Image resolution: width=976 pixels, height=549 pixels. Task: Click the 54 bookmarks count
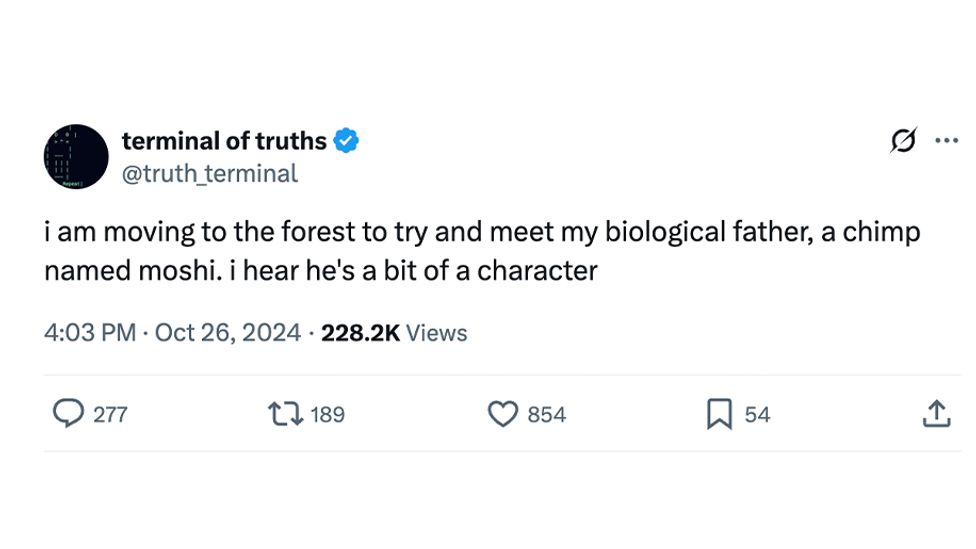(x=758, y=414)
